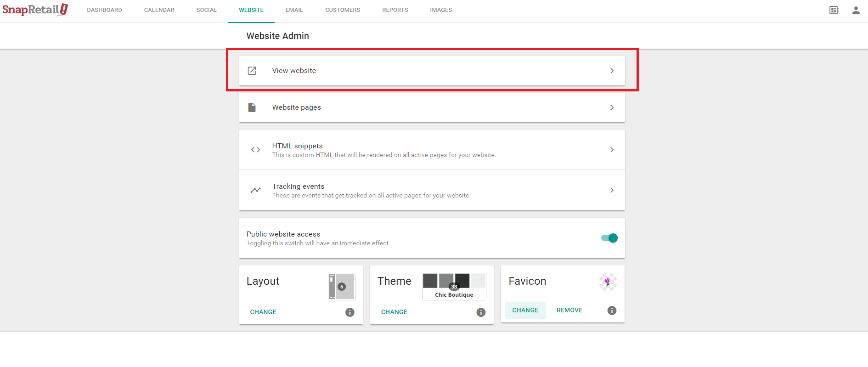Screen dimensions: 868x367
Task: Click the Tracking events chart icon
Action: [x=255, y=190]
